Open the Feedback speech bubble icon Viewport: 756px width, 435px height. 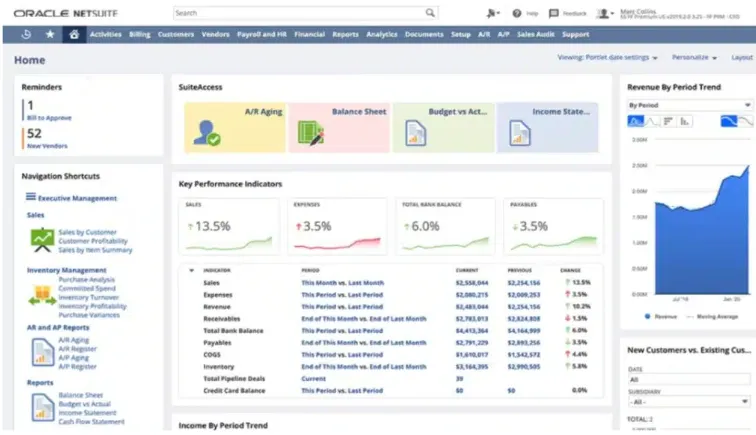[x=554, y=14]
